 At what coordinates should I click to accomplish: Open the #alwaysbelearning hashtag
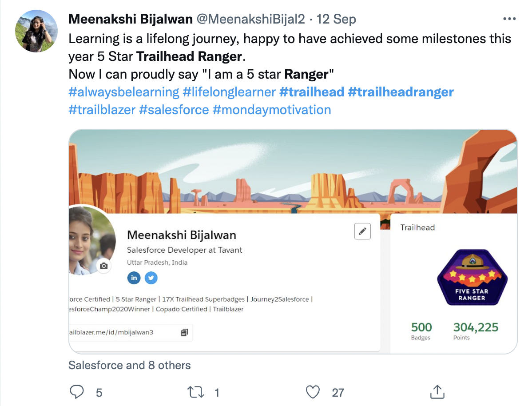[x=124, y=92]
